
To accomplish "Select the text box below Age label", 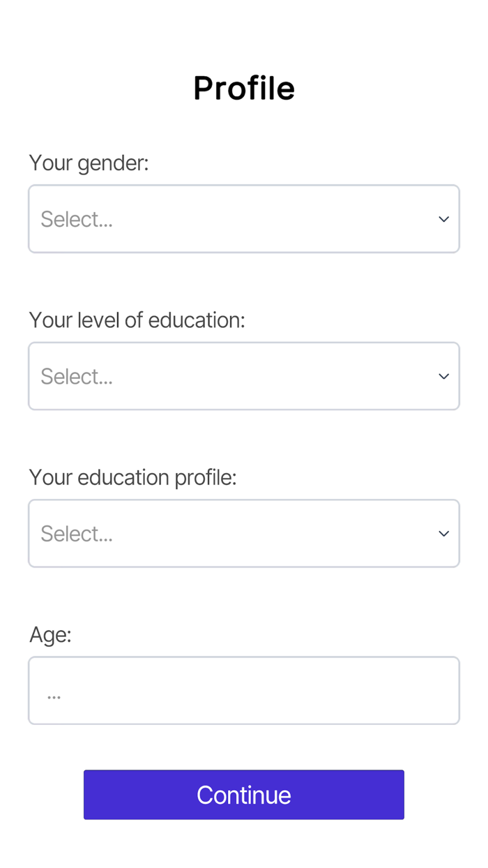I will click(243, 691).
